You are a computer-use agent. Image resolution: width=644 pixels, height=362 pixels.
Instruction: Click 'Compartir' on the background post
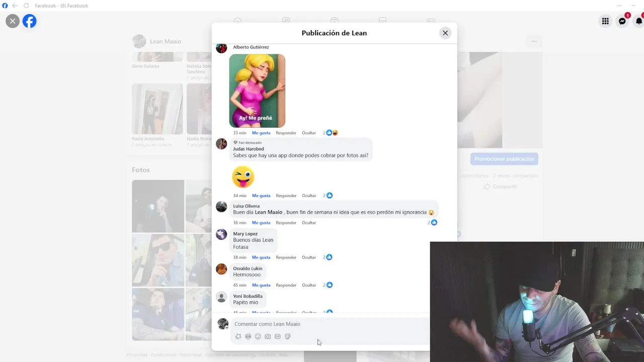tap(500, 187)
